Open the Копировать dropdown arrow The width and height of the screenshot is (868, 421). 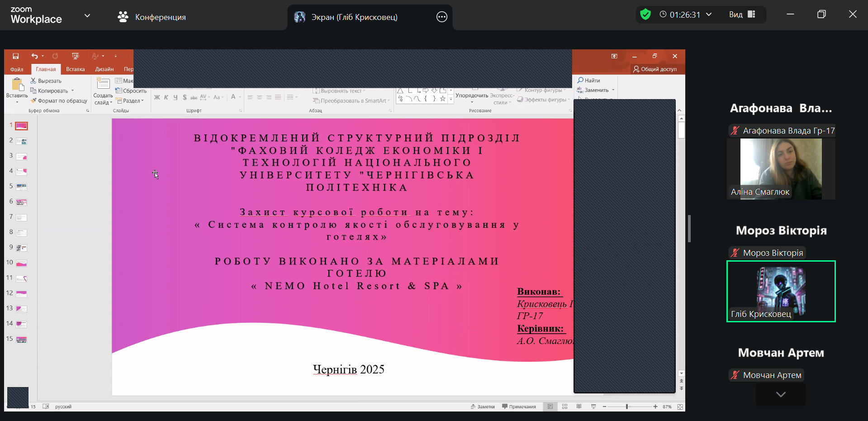point(72,91)
